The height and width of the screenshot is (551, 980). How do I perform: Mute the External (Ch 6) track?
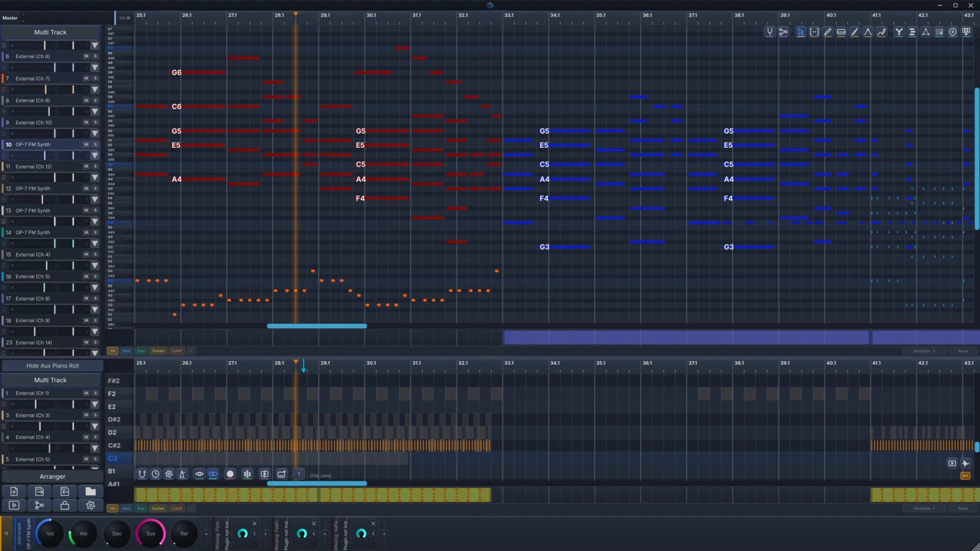pyautogui.click(x=86, y=56)
